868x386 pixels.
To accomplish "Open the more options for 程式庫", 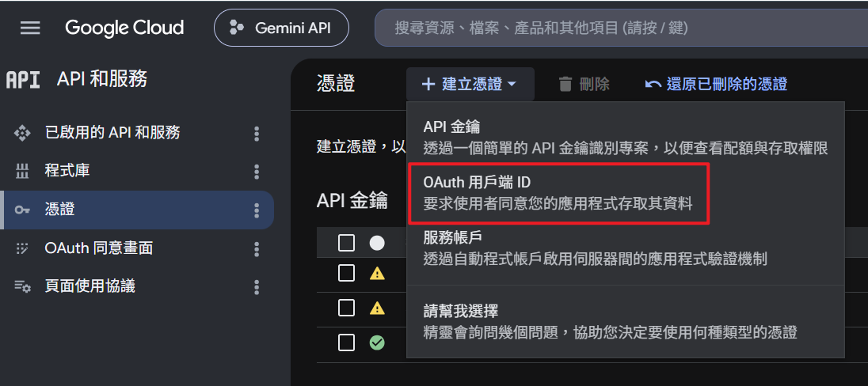I will tap(257, 172).
